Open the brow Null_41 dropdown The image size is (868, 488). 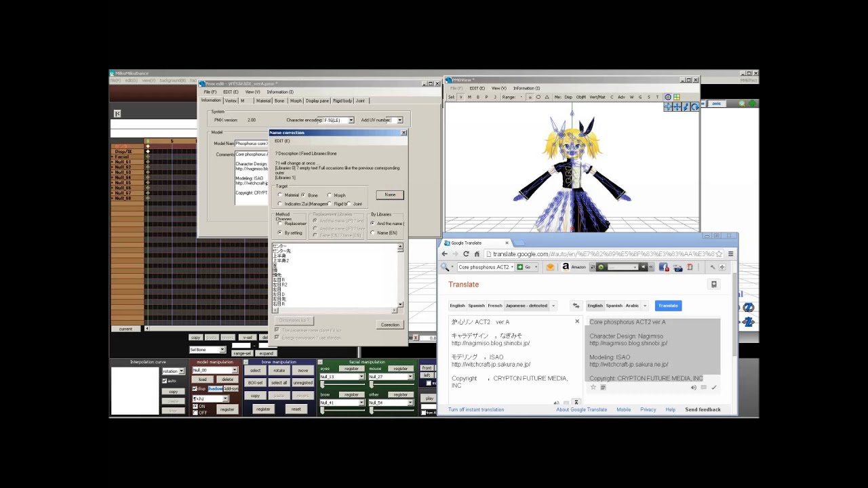point(361,403)
